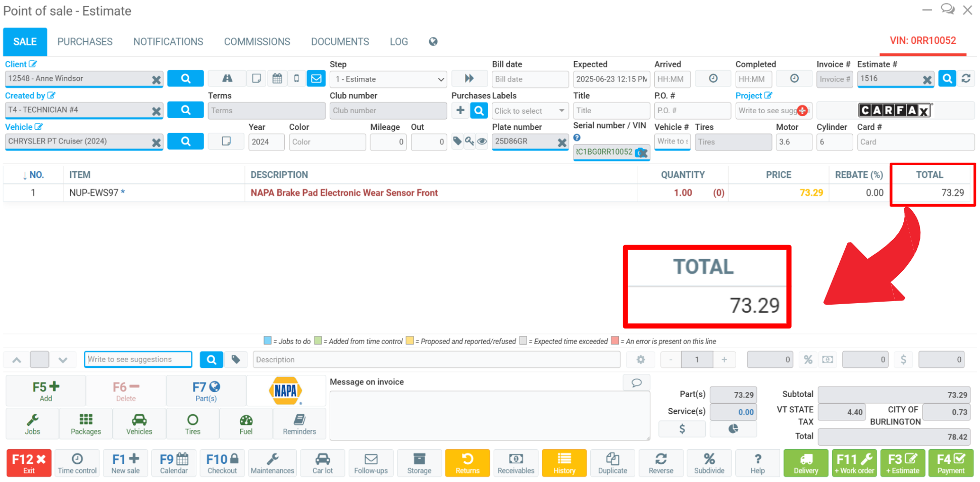Click the CARFAX logo button
The height and width of the screenshot is (482, 980).
[895, 110]
